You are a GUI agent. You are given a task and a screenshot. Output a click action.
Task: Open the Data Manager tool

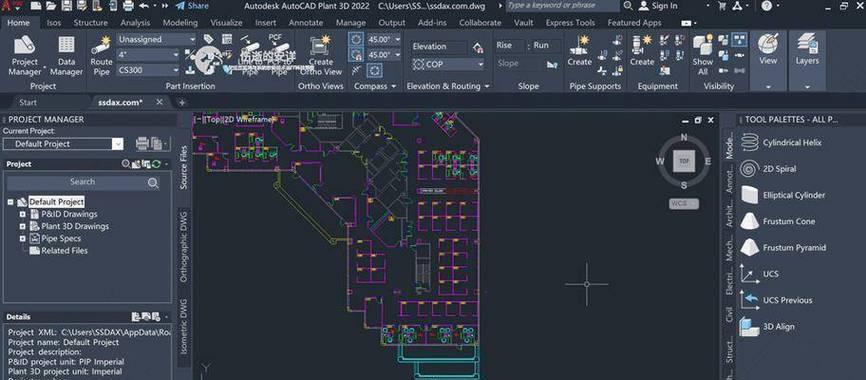click(x=66, y=56)
